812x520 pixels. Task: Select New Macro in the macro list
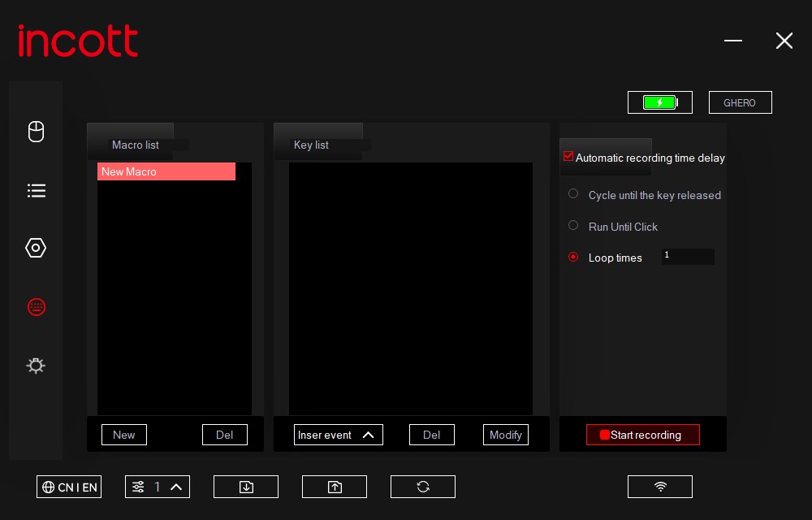(166, 171)
